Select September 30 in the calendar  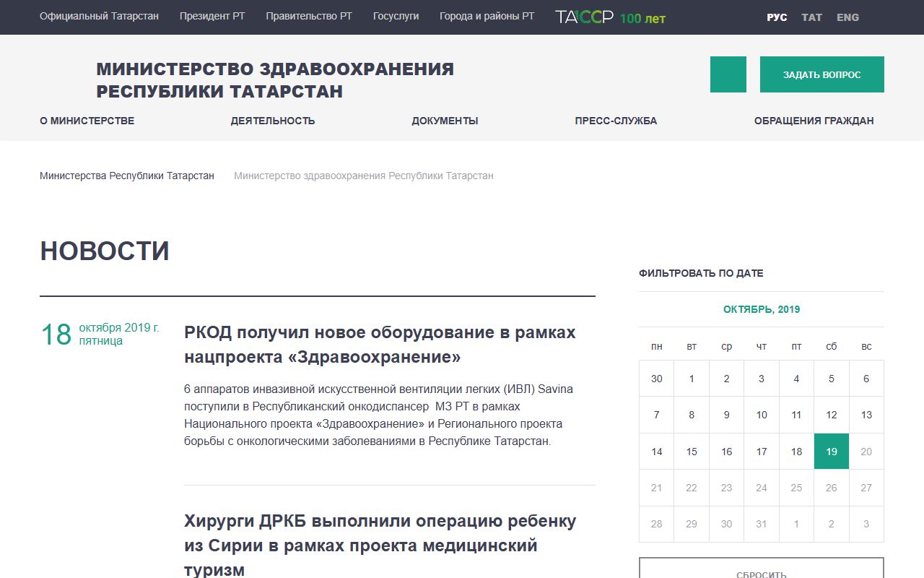pos(656,379)
